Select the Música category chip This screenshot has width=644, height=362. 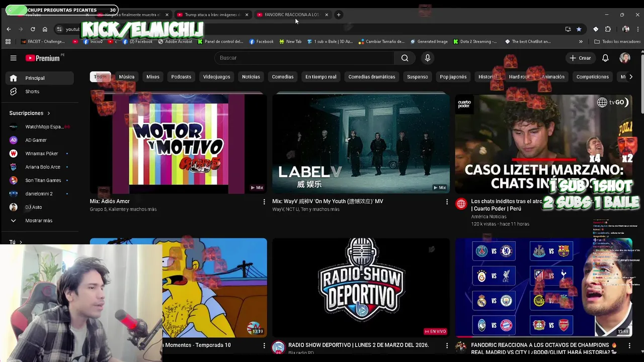tap(126, 77)
